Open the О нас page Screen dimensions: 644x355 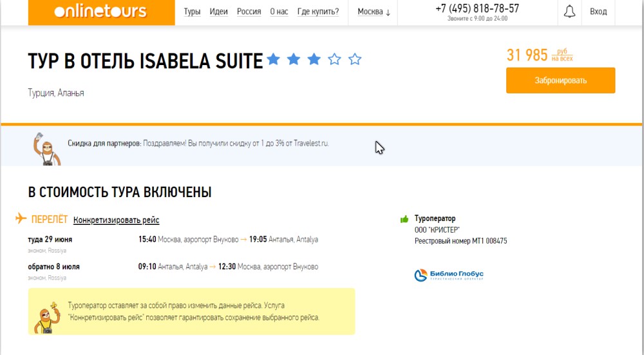click(279, 12)
